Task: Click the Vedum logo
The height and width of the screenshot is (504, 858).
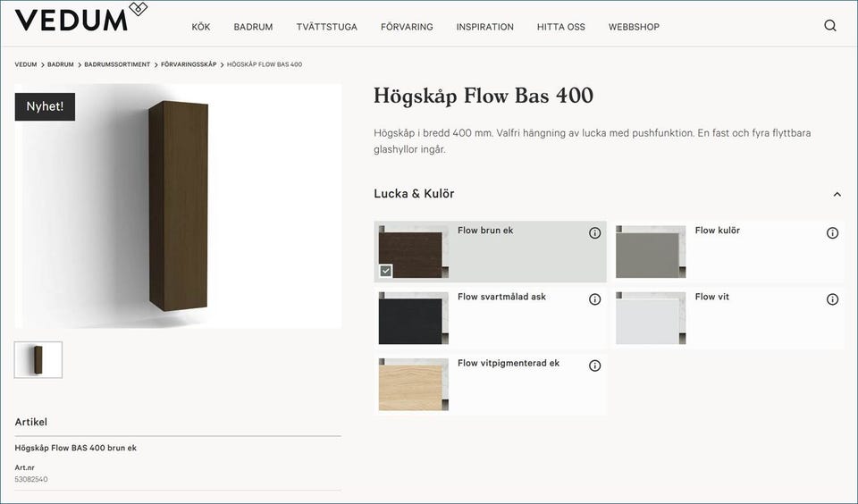Action: [81, 18]
